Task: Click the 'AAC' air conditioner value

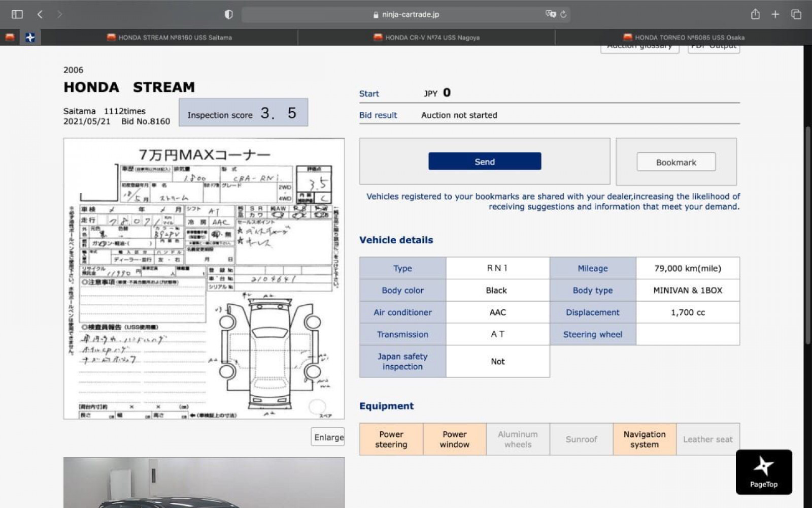Action: coord(497,312)
